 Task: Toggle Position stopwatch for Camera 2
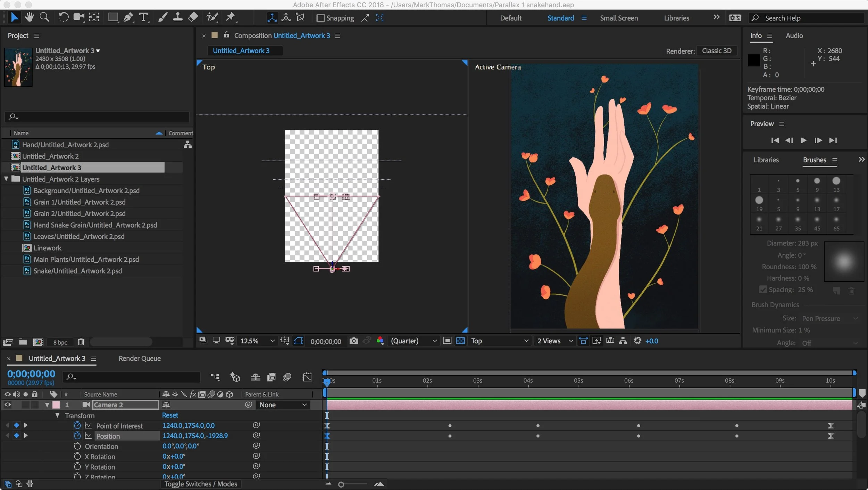pyautogui.click(x=77, y=436)
